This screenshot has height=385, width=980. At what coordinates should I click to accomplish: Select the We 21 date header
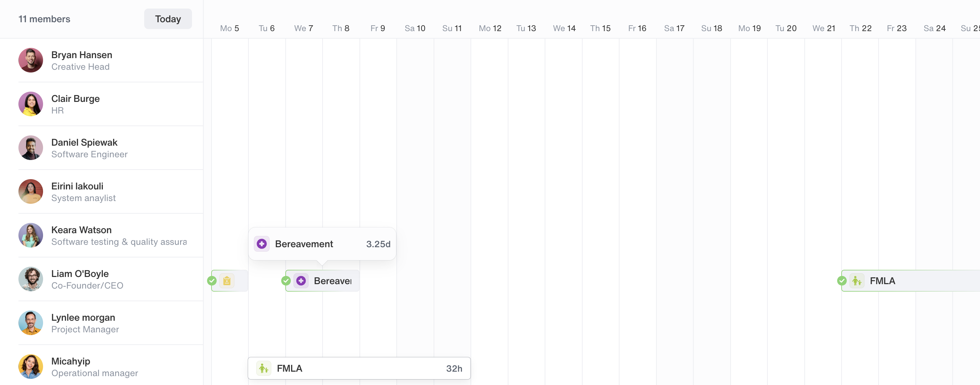pos(824,28)
